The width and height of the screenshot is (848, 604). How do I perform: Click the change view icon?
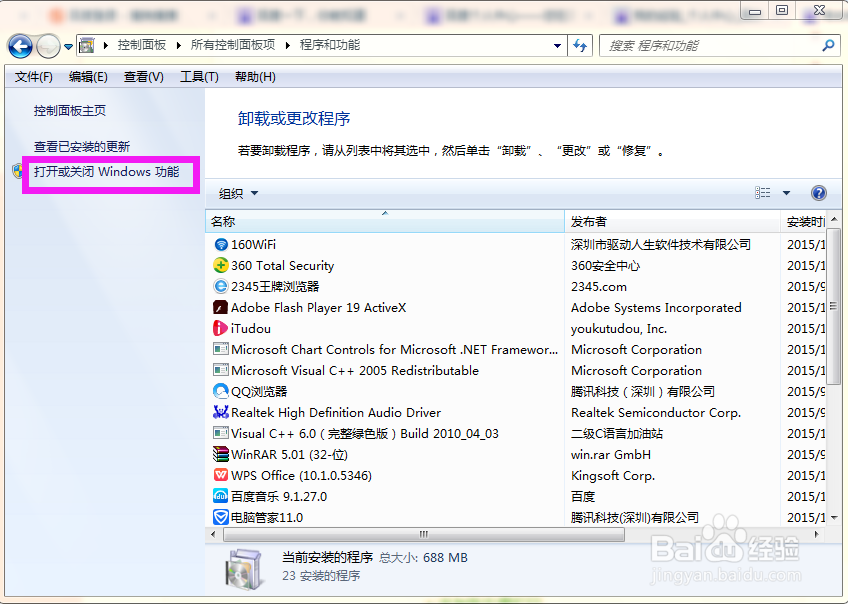pos(763,193)
